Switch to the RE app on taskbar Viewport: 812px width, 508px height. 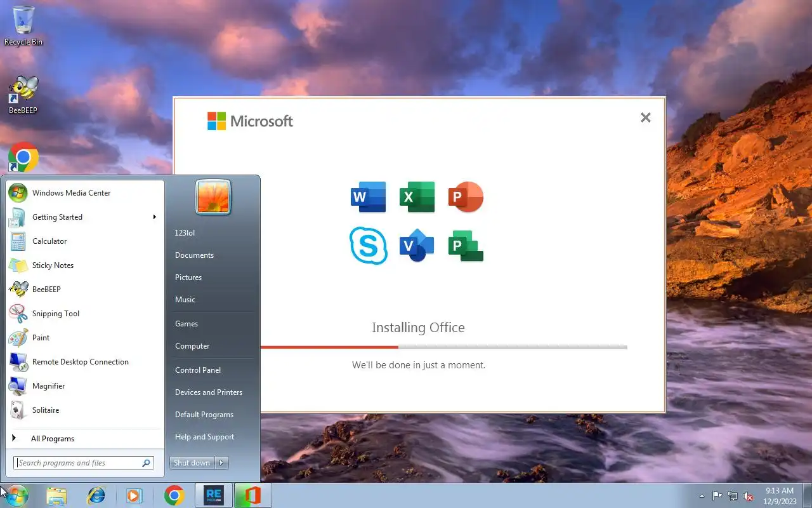(214, 496)
